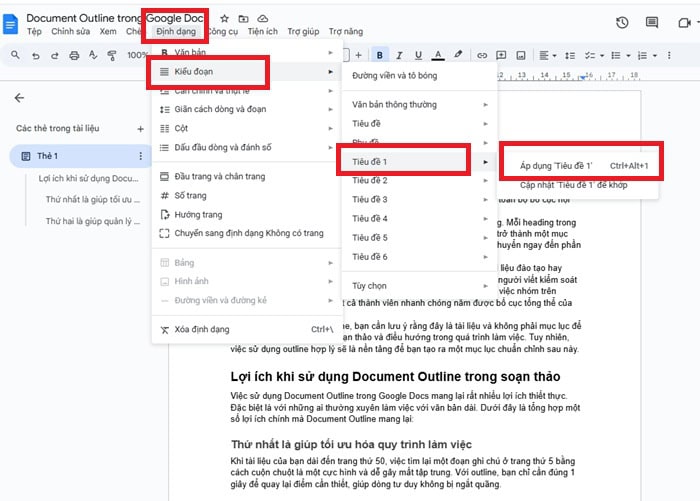Screen dimensions: 700x501
Task: Run spelling and grammar check
Action: click(93, 55)
